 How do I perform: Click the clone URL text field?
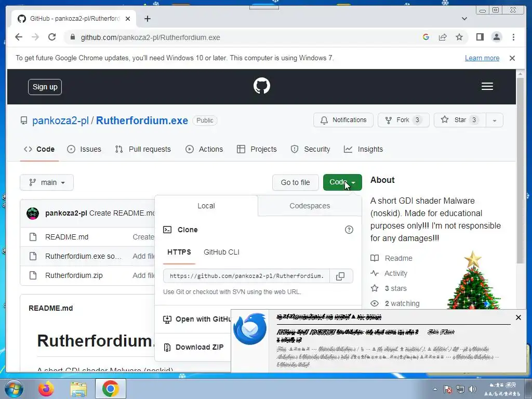point(246,276)
